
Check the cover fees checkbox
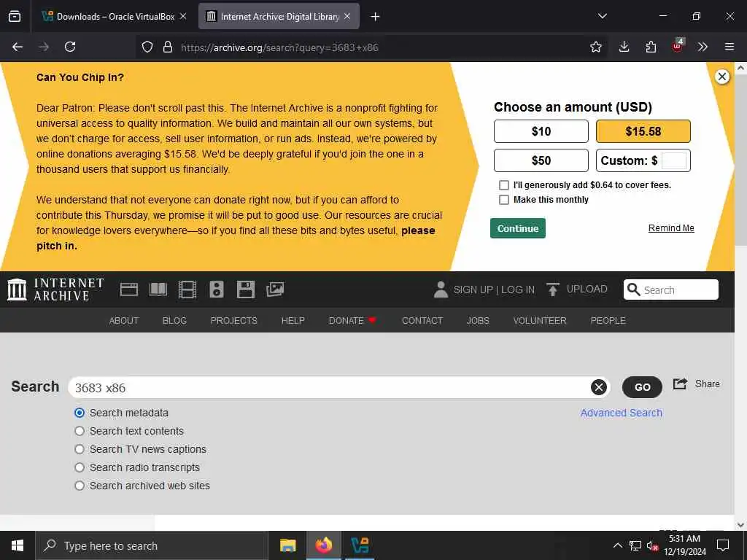pyautogui.click(x=504, y=185)
